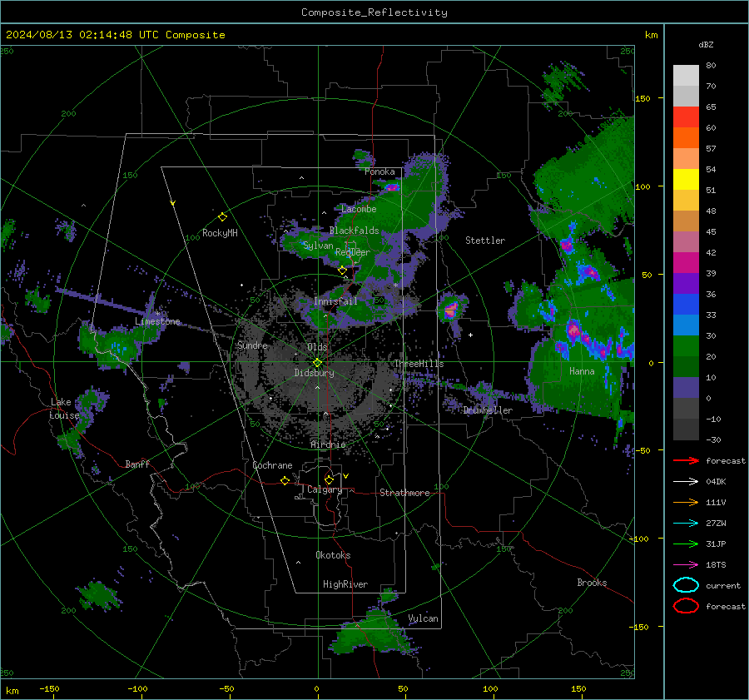Click the yellow diamond marker below RedDeer
Viewport: 749px width, 700px height.
tap(342, 271)
